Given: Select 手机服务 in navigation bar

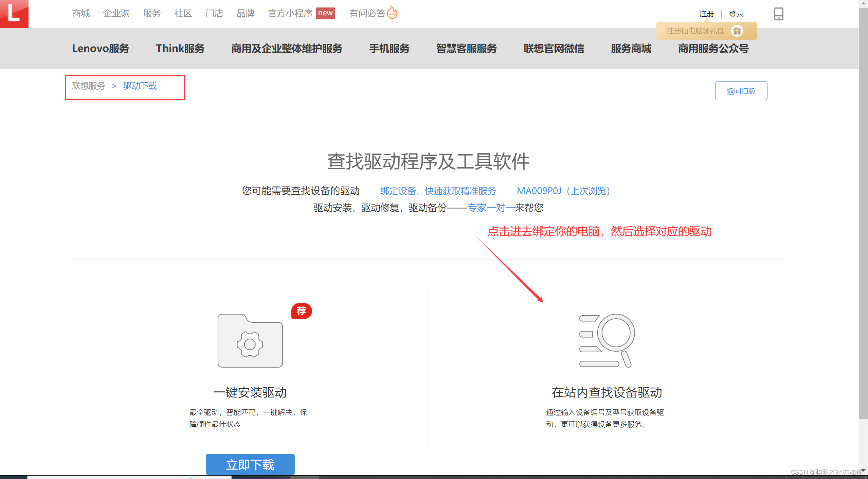Looking at the screenshot, I should [x=389, y=49].
